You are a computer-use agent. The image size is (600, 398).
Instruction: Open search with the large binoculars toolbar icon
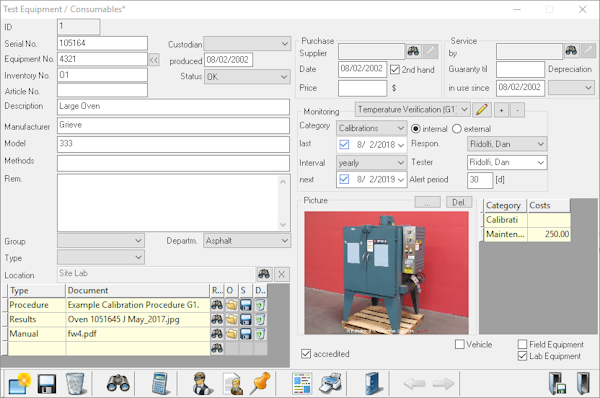[118, 384]
